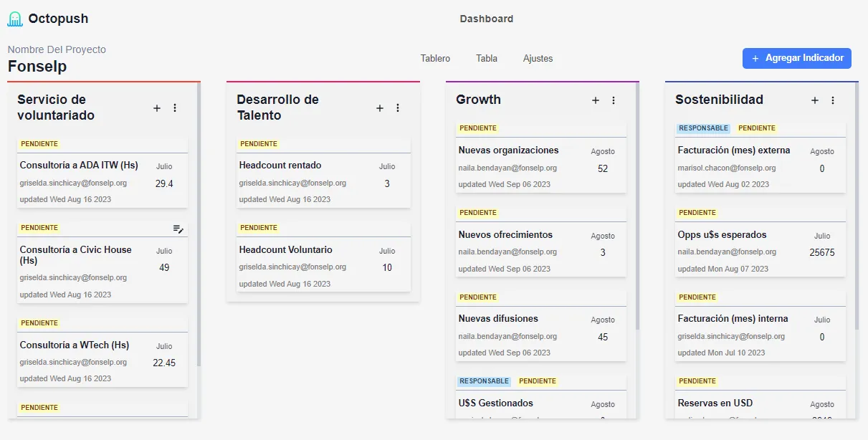The width and height of the screenshot is (868, 440).
Task: Open the Desarrollo de Talento column options menu
Action: click(x=398, y=108)
